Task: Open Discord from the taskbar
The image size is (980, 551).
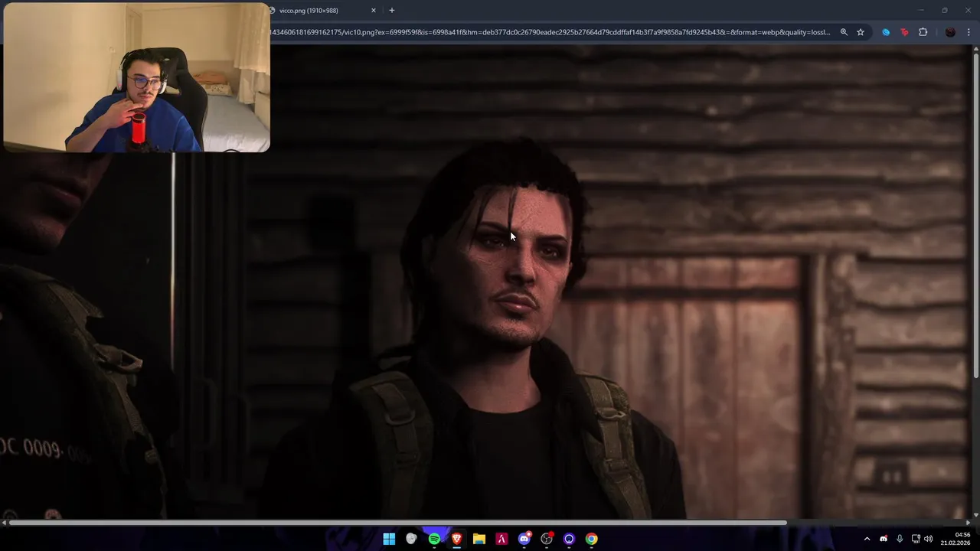Action: pyautogui.click(x=524, y=539)
